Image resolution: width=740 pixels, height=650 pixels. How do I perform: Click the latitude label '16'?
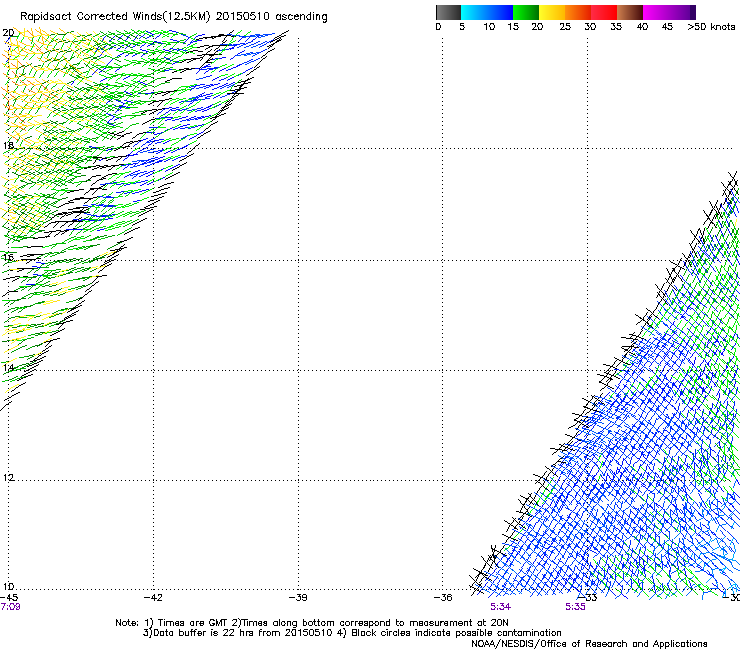point(8,258)
